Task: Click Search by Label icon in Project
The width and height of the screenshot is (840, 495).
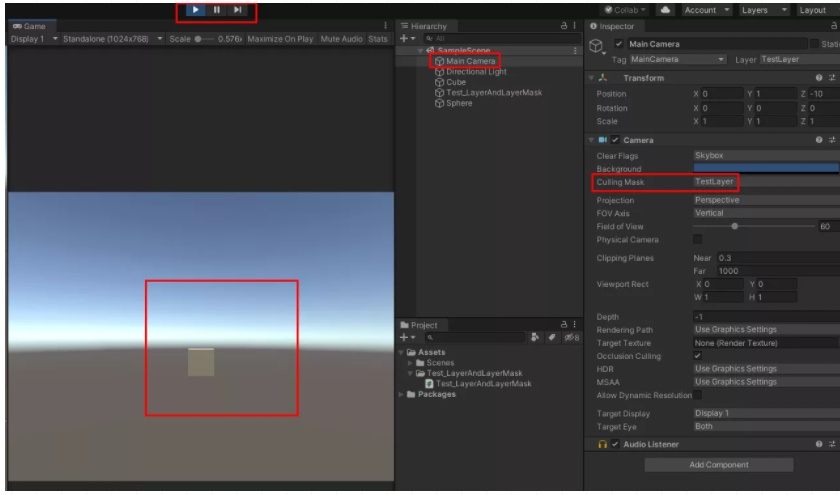Action: [x=552, y=337]
